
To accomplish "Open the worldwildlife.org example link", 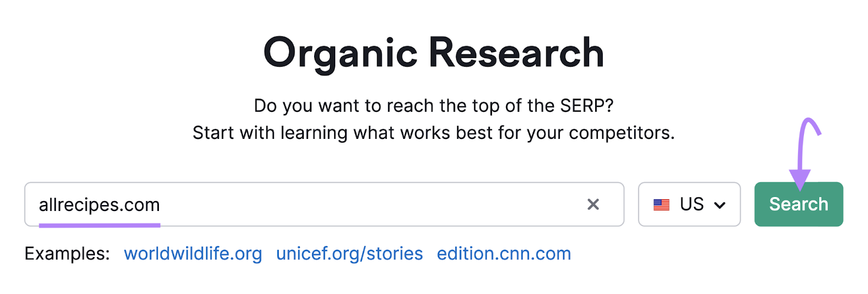I will click(x=193, y=254).
